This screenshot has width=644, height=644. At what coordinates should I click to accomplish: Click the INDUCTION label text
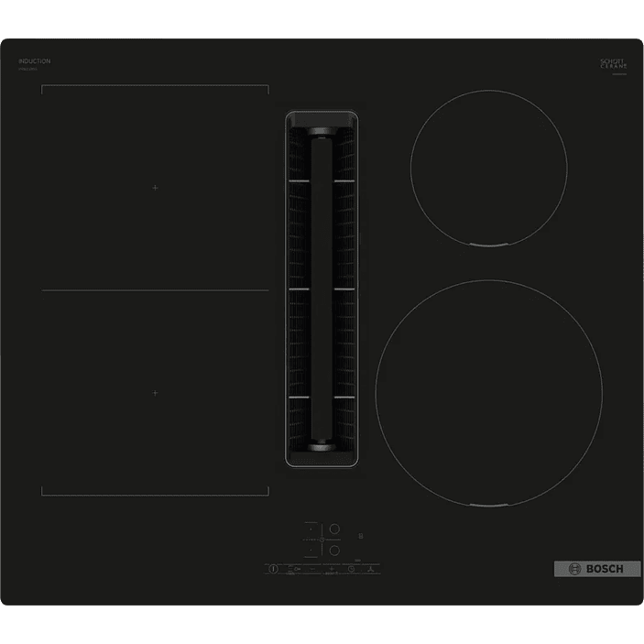click(35, 61)
